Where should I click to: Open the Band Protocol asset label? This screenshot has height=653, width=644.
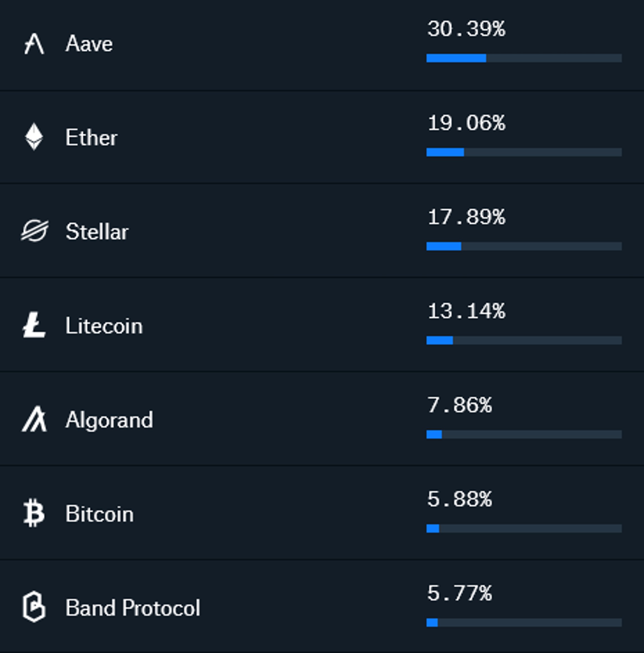(133, 608)
